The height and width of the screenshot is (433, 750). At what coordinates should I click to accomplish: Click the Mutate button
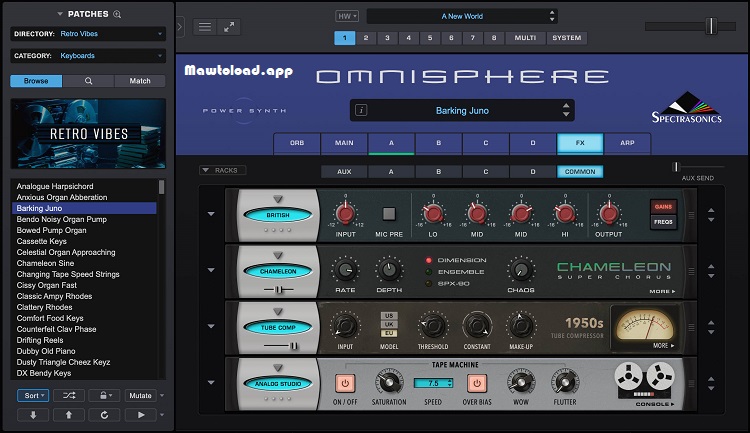pos(140,395)
